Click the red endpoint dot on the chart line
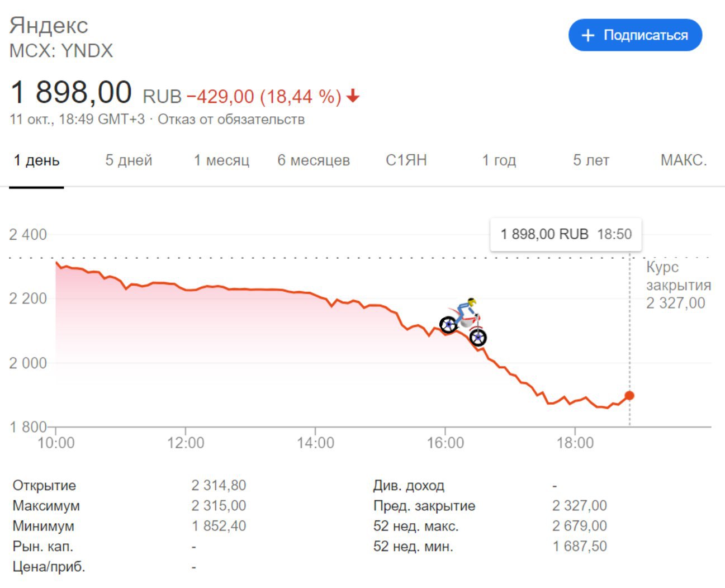 pyautogui.click(x=629, y=396)
